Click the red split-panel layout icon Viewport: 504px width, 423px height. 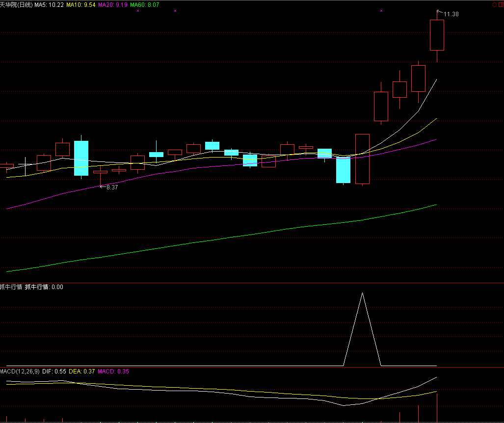click(x=501, y=4)
